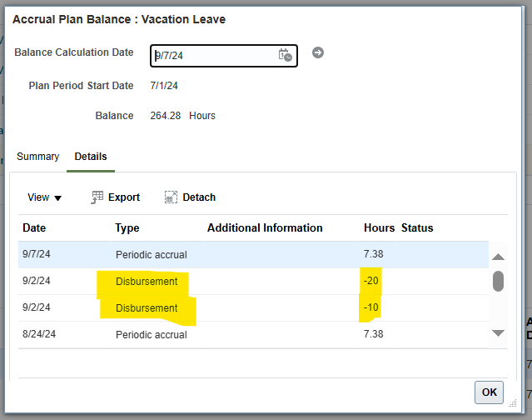Click the vertical scrollbar thumb
The image size is (532, 420).
click(x=498, y=281)
